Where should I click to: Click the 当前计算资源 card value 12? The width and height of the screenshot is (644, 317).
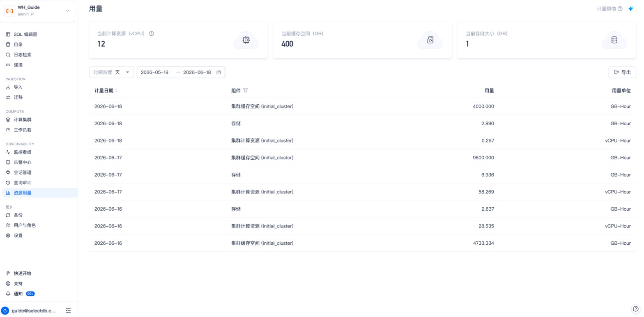point(101,44)
